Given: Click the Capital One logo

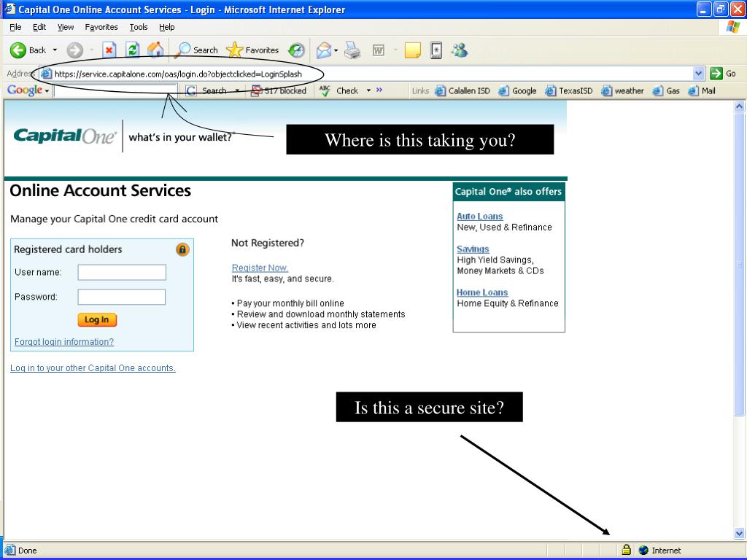Looking at the screenshot, I should (65, 136).
